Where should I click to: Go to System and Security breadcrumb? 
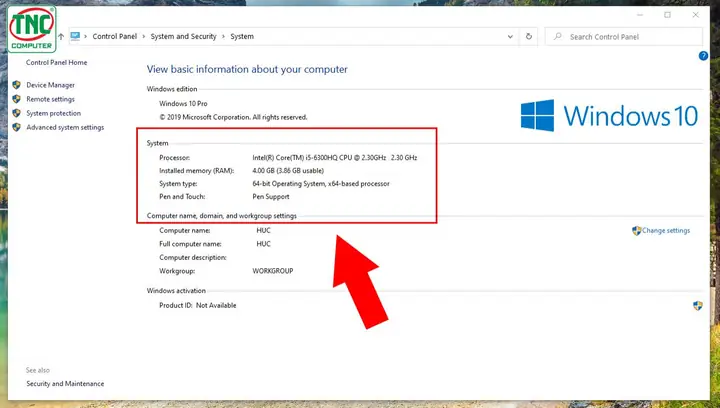(183, 36)
